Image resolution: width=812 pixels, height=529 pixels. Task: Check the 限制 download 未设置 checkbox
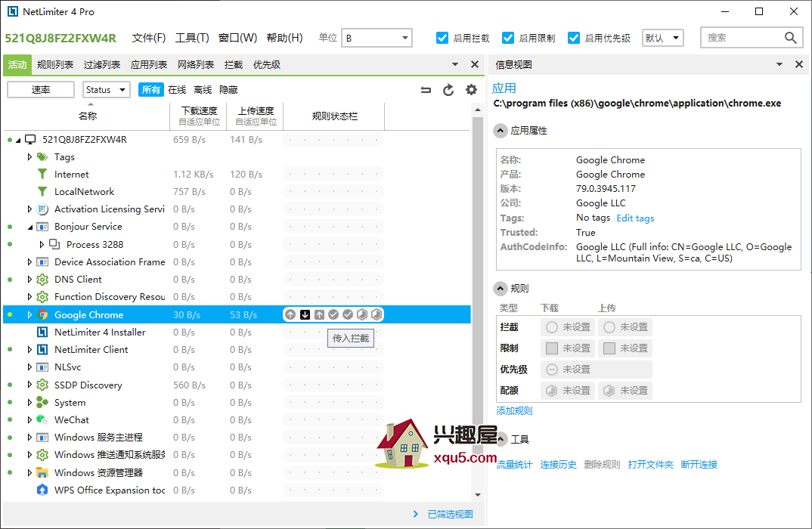click(552, 348)
